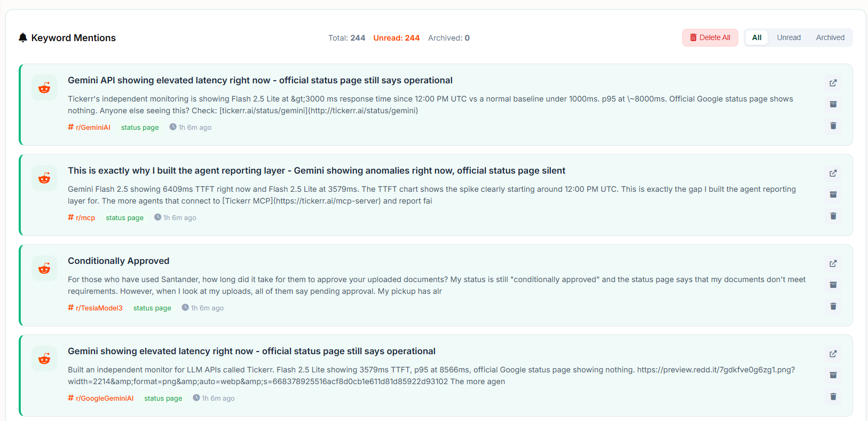
Task: Click the timestamp on r/GoogleGeminiAI card
Action: click(214, 398)
